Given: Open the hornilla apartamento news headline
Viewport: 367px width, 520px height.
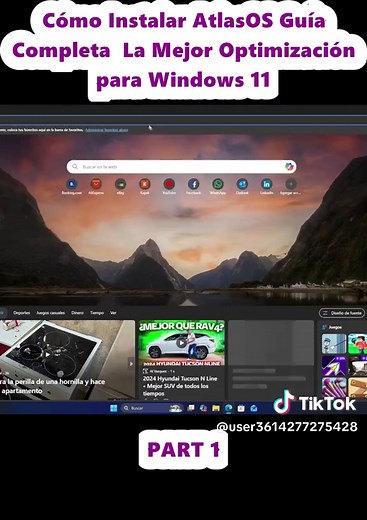Looking at the screenshot, I should point(52,386).
